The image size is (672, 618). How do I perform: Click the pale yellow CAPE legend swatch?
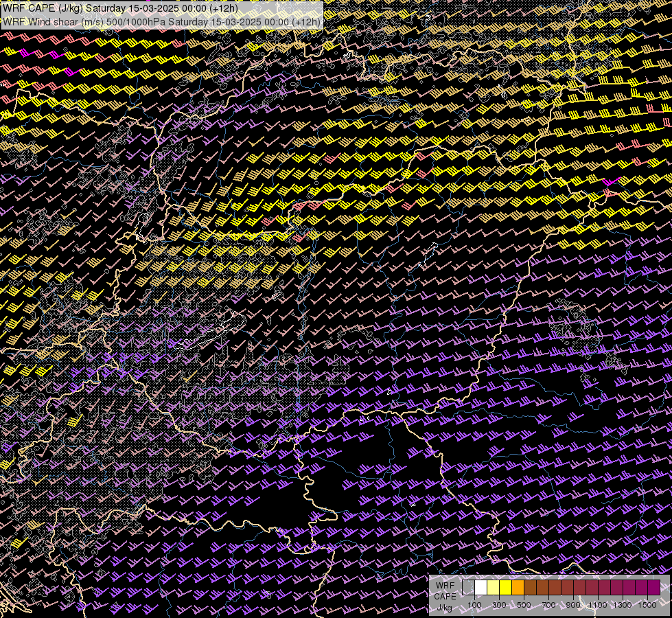coord(494,588)
